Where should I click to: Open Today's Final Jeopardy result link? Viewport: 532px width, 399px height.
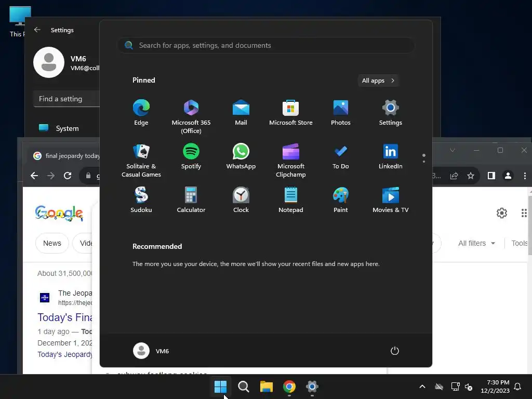(65, 317)
